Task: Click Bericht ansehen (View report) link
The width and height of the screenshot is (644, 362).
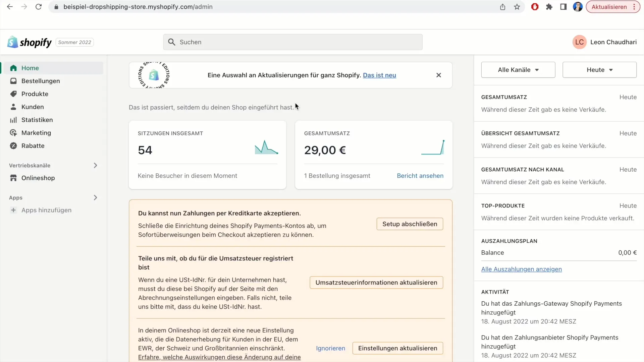Action: 420,176
